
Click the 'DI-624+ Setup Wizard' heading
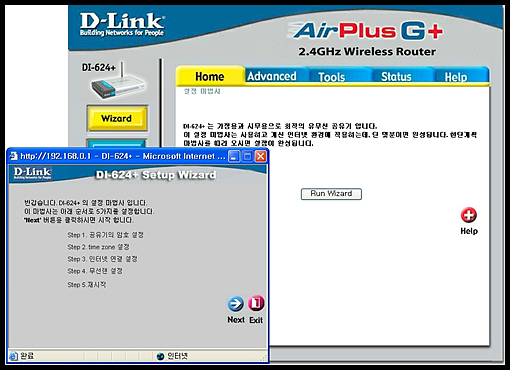pyautogui.click(x=156, y=175)
